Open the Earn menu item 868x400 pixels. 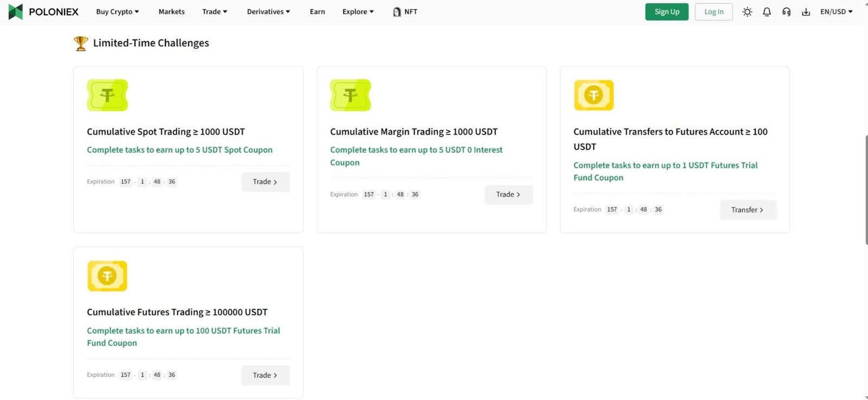[317, 11]
